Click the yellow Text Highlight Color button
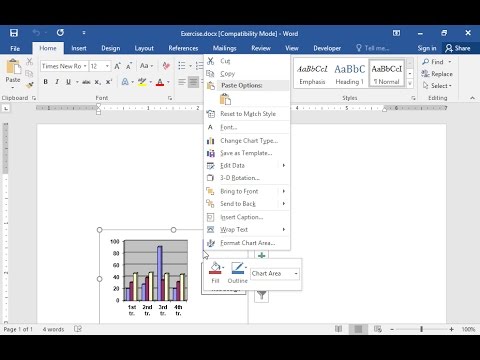The width and height of the screenshot is (480, 360). pos(142,82)
